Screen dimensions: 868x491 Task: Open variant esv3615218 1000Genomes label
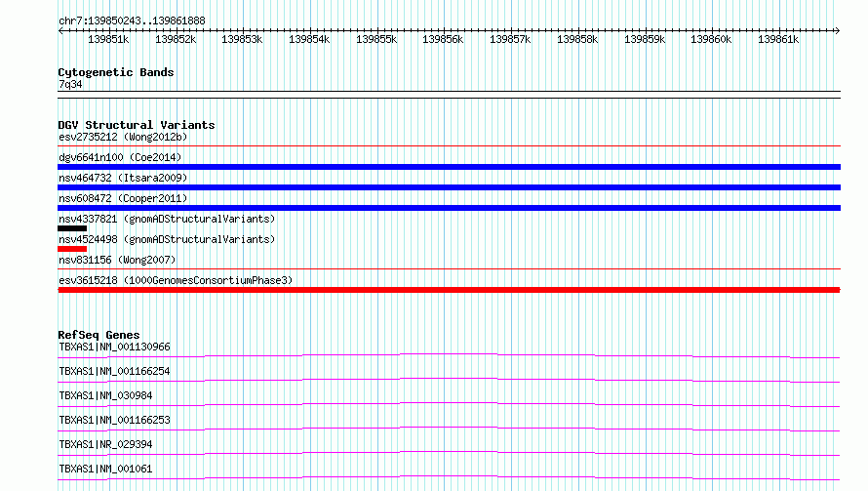pos(176,280)
